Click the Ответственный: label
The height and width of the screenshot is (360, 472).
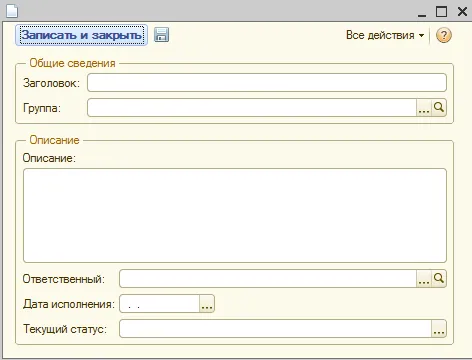point(64,279)
